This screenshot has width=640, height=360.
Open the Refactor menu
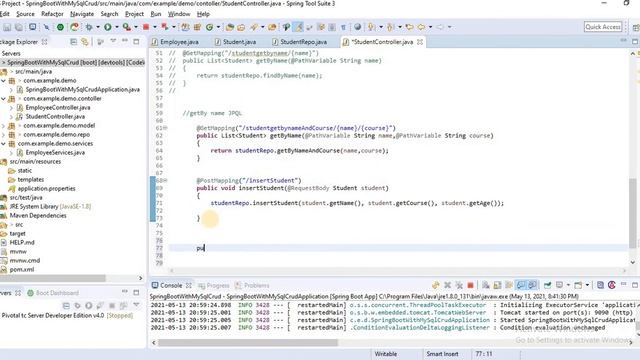click(52, 14)
